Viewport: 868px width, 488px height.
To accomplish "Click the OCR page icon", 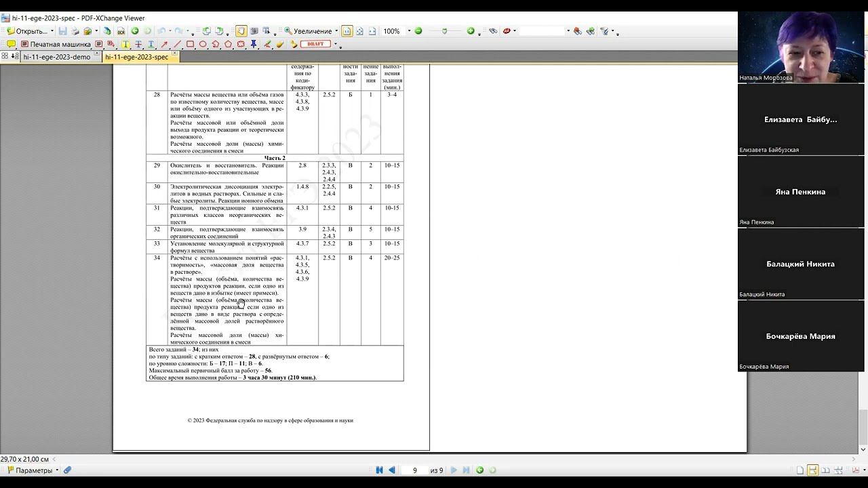I will [x=121, y=31].
